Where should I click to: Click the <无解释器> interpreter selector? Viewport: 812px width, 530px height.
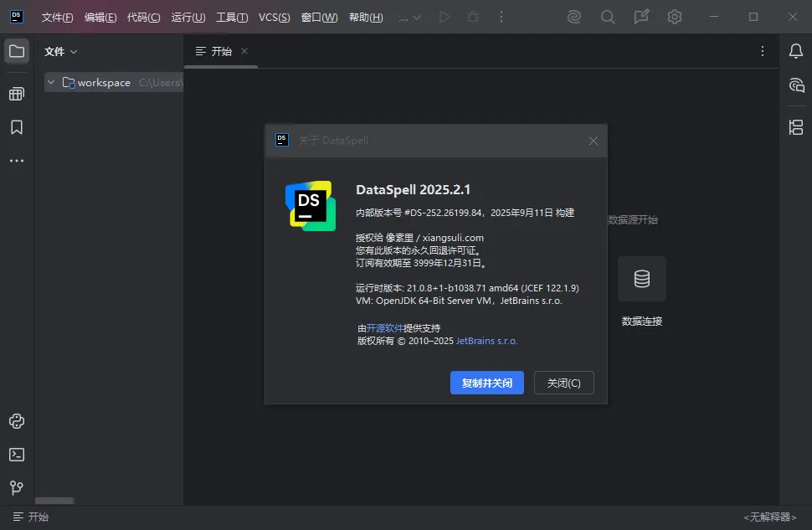pos(770,517)
